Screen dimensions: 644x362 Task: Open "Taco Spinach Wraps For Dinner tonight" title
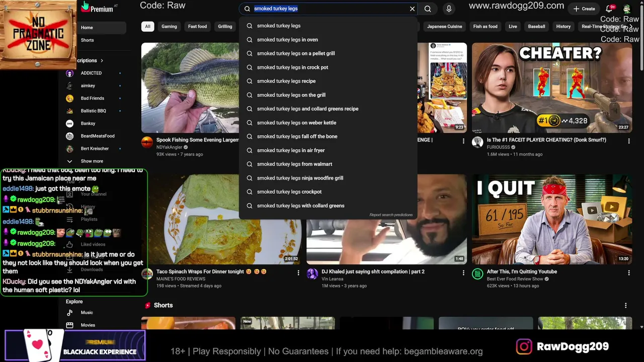click(211, 271)
